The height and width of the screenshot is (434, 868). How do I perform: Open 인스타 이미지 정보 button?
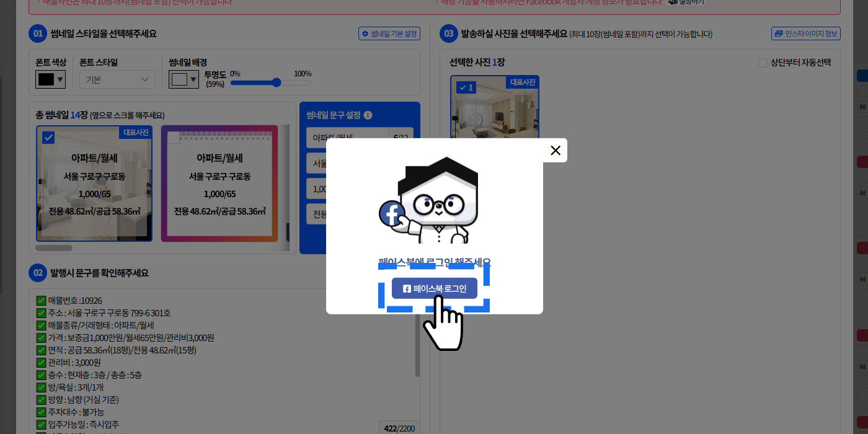click(x=805, y=33)
